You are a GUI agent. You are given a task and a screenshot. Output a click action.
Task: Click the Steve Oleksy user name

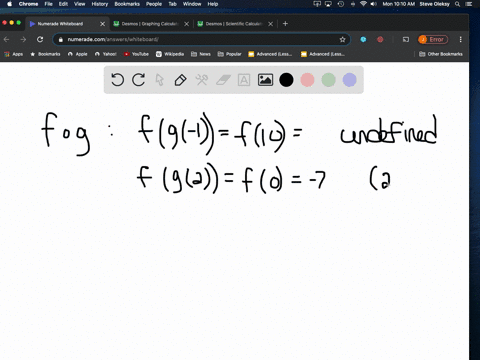coord(434,4)
